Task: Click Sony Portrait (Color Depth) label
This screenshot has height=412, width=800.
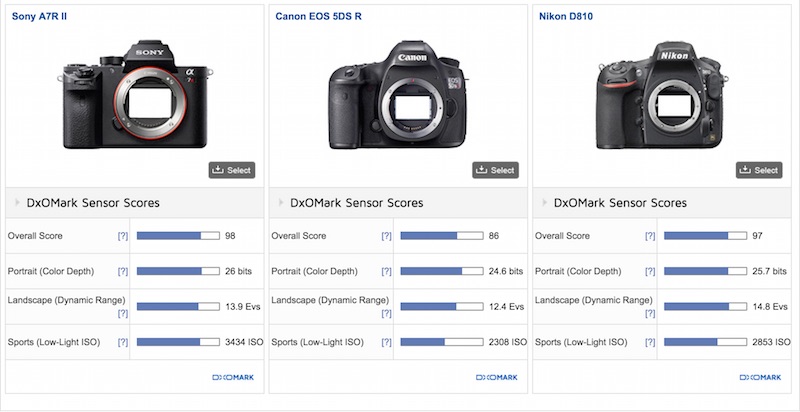Action: click(51, 271)
